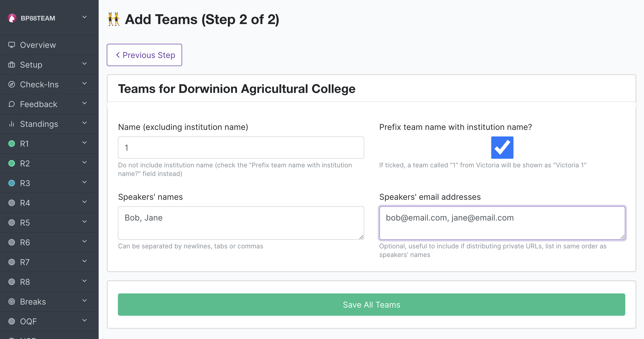Expand the BP88TEAM tournament dropdown chevron

point(85,17)
